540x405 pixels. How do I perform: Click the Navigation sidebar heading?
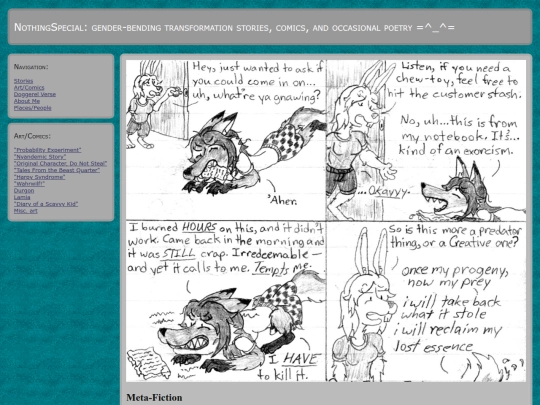click(31, 67)
